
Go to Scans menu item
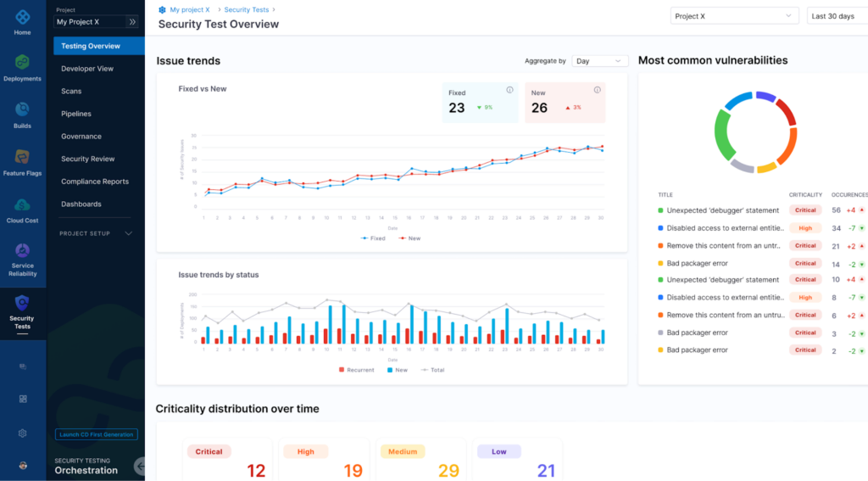click(x=71, y=91)
